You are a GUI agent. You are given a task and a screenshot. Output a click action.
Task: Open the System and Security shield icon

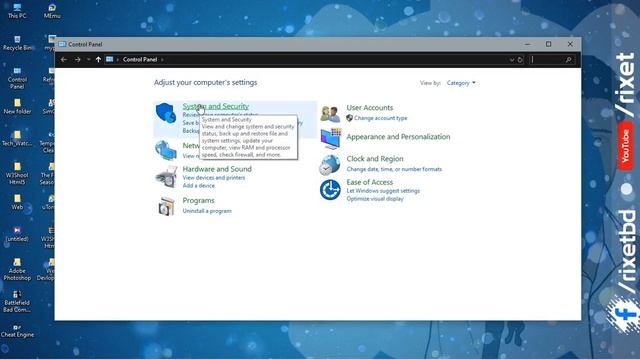click(x=166, y=113)
